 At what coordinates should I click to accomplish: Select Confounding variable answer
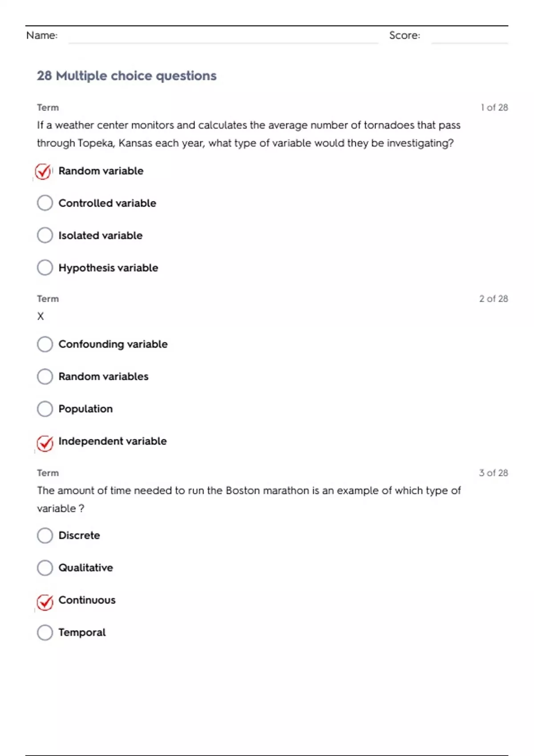tap(45, 344)
